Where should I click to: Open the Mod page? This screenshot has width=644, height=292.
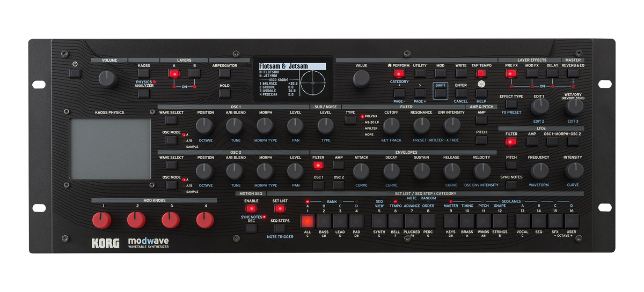(440, 73)
